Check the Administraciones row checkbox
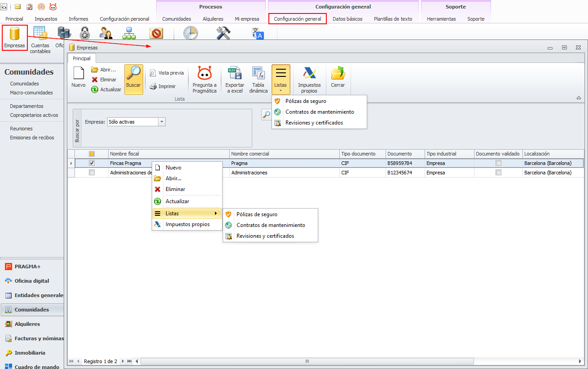588x369 pixels. click(92, 173)
